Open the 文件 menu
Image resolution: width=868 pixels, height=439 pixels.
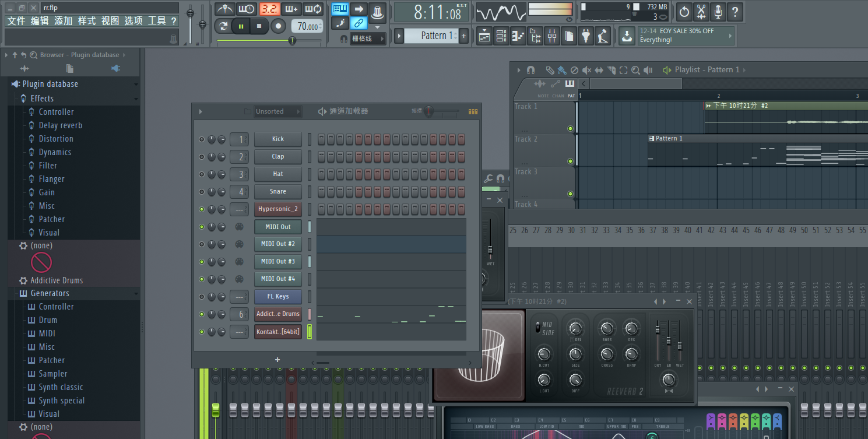click(16, 21)
